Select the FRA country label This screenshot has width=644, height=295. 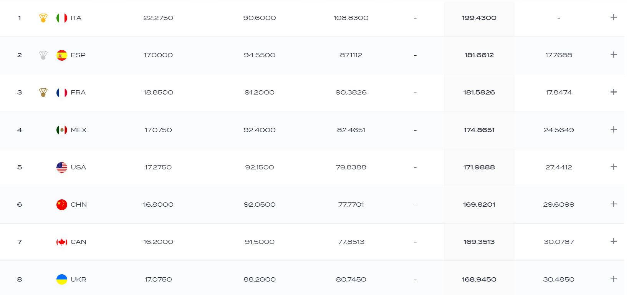78,93
